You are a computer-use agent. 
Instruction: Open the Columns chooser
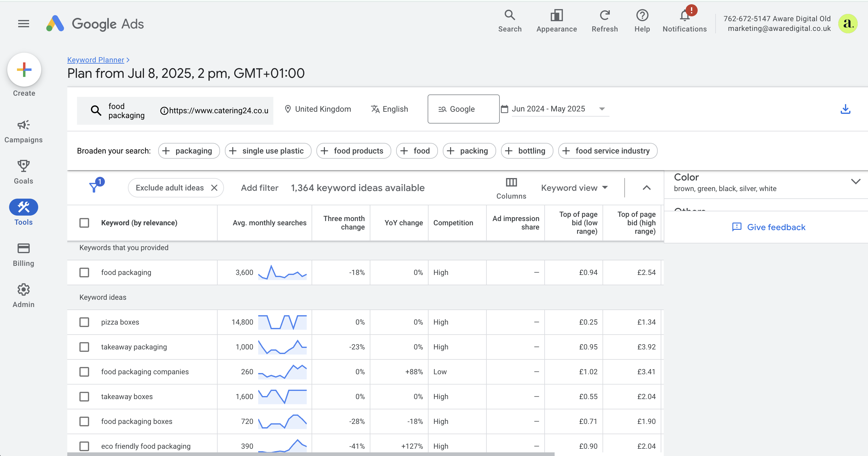coord(511,188)
